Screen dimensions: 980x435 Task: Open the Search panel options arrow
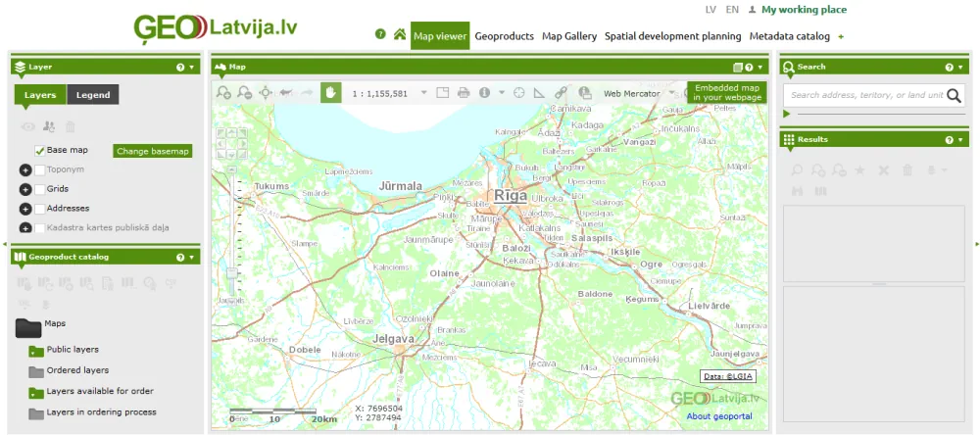[960, 67]
